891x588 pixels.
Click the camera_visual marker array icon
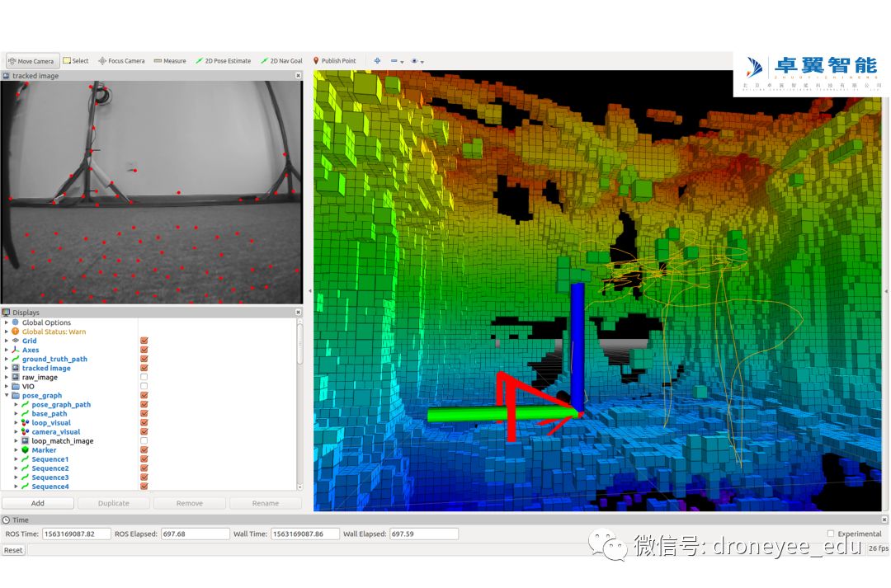click(25, 431)
